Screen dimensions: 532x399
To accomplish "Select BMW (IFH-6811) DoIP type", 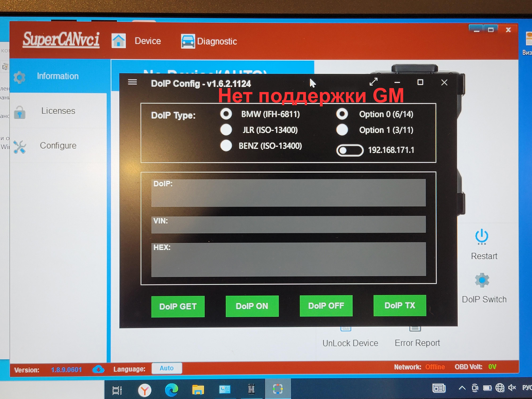I will click(x=226, y=114).
